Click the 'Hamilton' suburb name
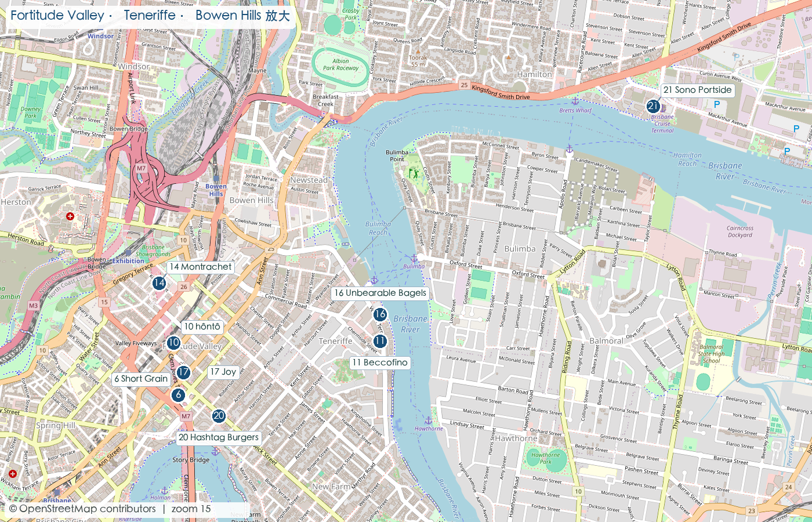812x522 pixels. [x=534, y=74]
